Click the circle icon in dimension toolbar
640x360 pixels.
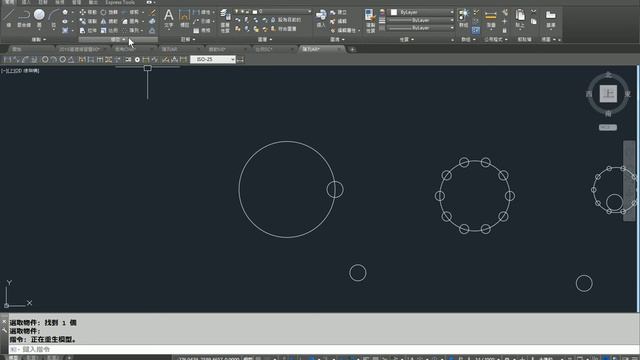click(45, 60)
